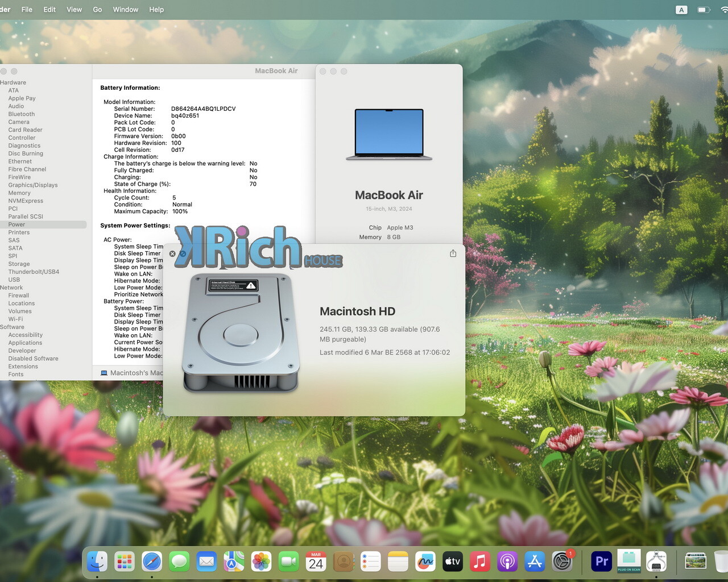Open Launchpad in the dock
Viewport: 728px width, 582px height.
[124, 562]
